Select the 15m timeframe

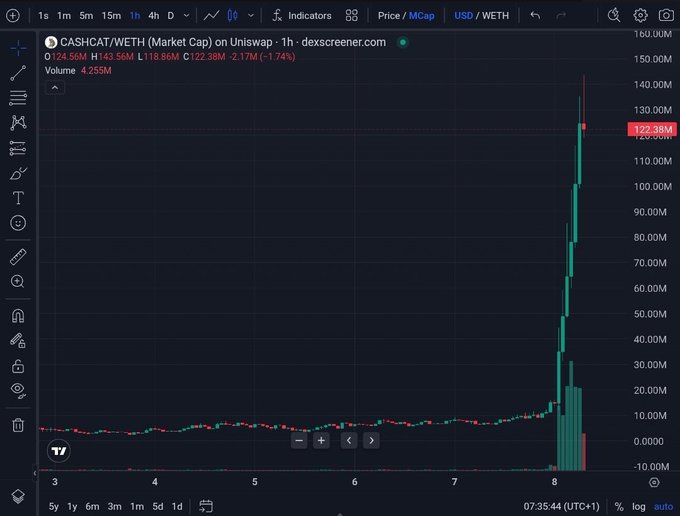coord(111,16)
